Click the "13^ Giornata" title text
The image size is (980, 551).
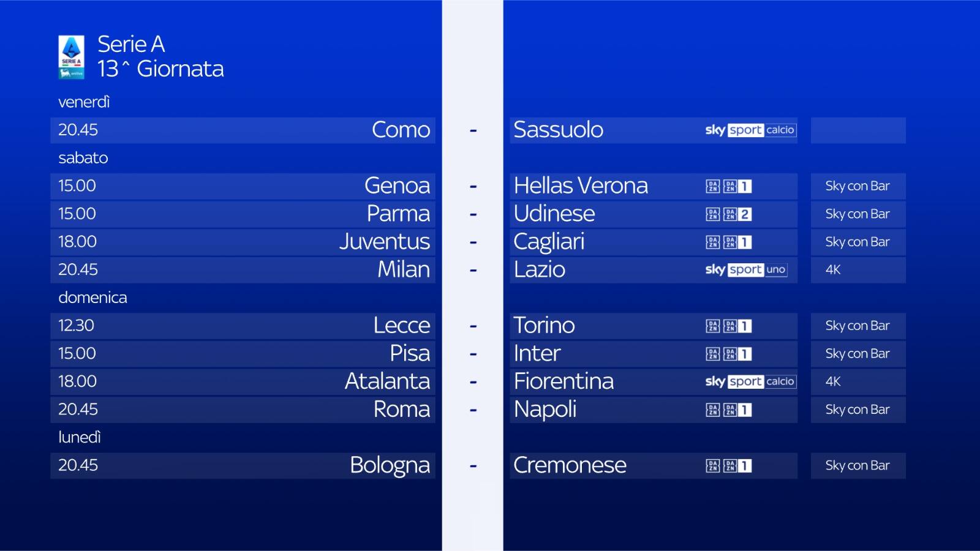point(160,69)
